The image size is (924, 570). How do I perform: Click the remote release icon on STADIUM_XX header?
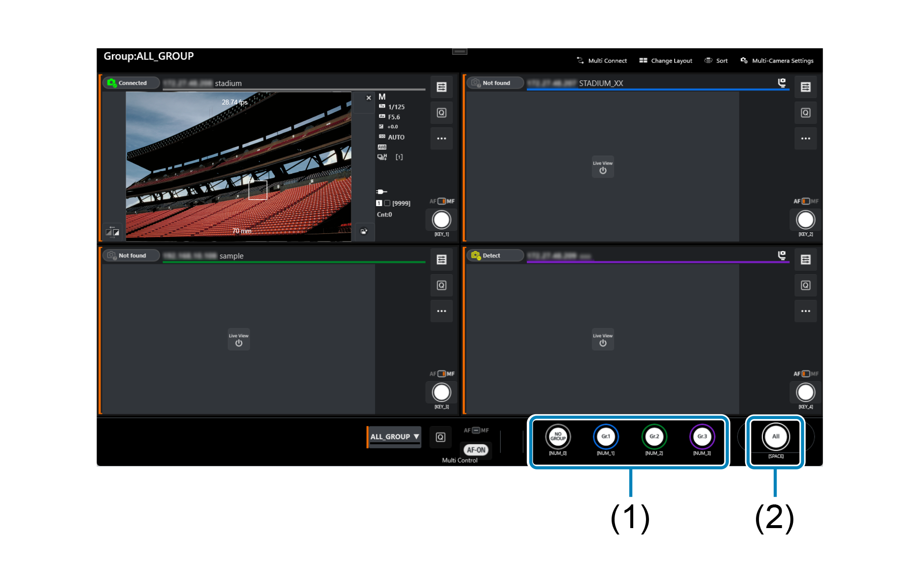click(783, 83)
